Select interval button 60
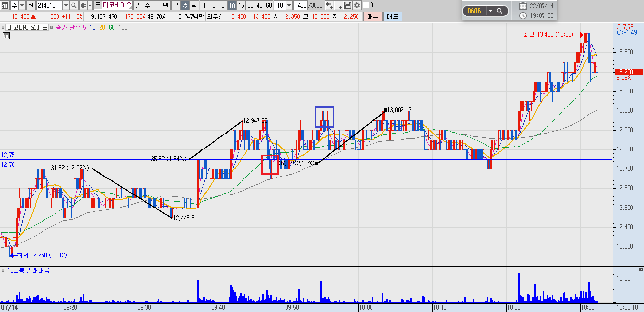 [x=269, y=5]
